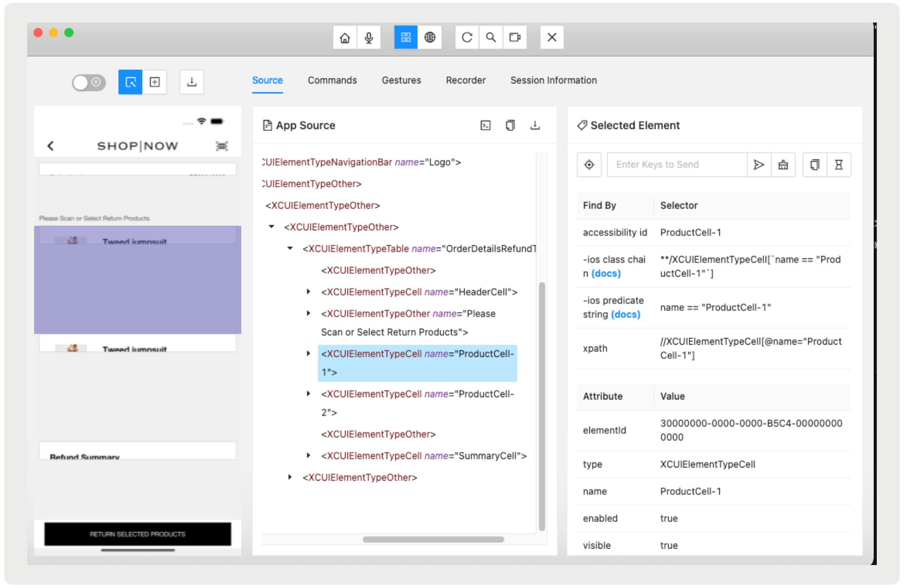Screen dimensions: 904x588
Task: Click RETURN SELECTED PRODUCTS in the app preview
Action: 137,534
